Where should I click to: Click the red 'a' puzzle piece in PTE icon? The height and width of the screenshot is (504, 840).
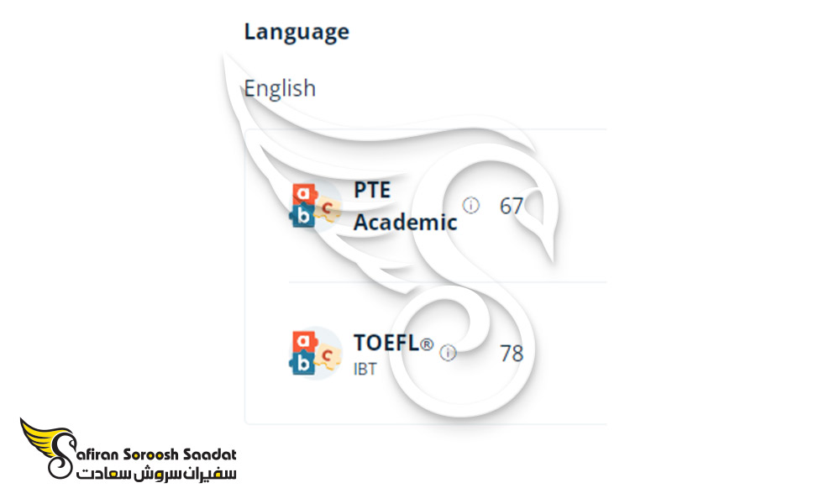tap(304, 193)
